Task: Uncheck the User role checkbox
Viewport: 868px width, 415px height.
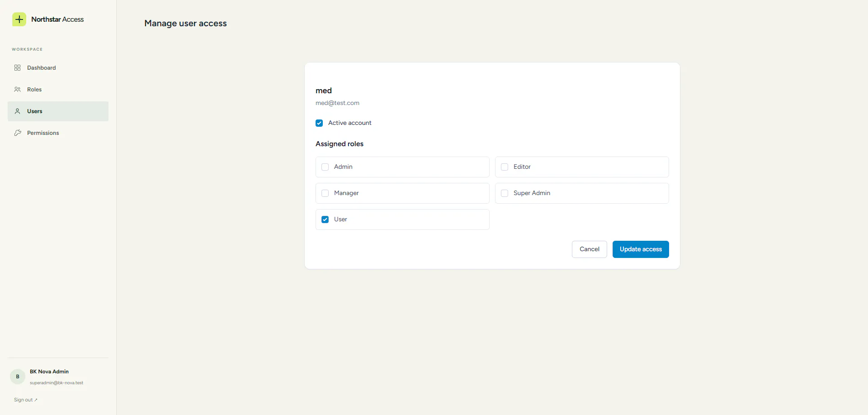Action: point(325,219)
